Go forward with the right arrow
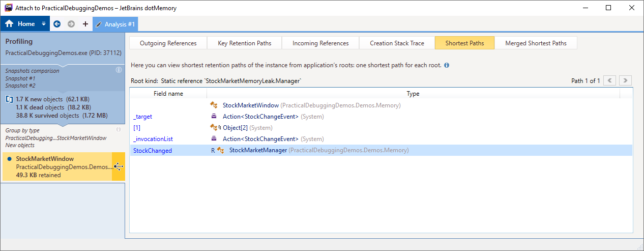The height and width of the screenshot is (251, 644). (x=71, y=24)
